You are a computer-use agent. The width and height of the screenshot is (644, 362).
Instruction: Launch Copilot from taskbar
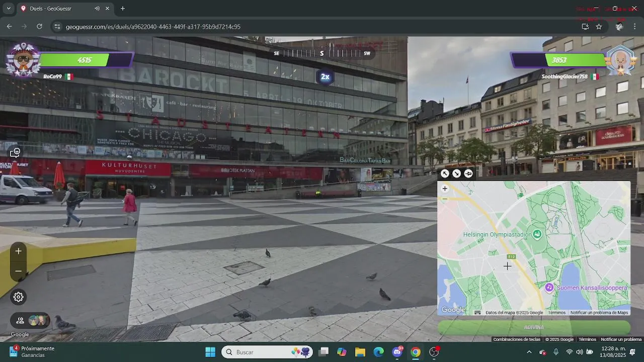point(342,352)
